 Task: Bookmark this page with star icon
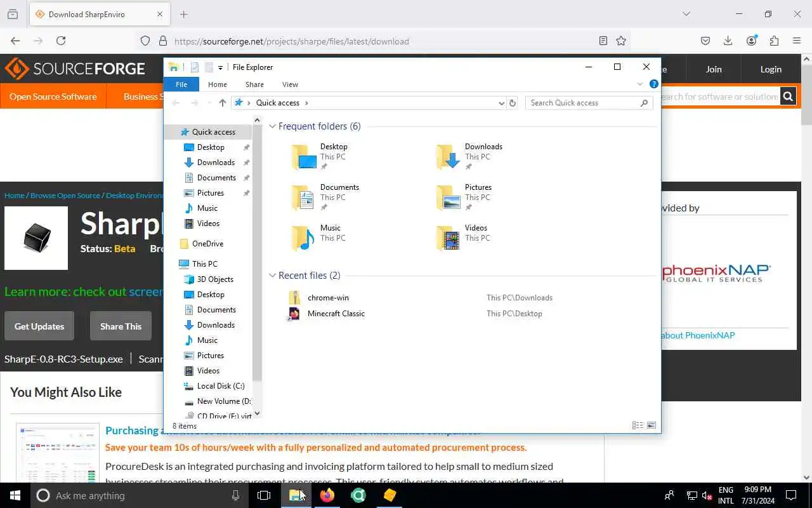pos(621,41)
